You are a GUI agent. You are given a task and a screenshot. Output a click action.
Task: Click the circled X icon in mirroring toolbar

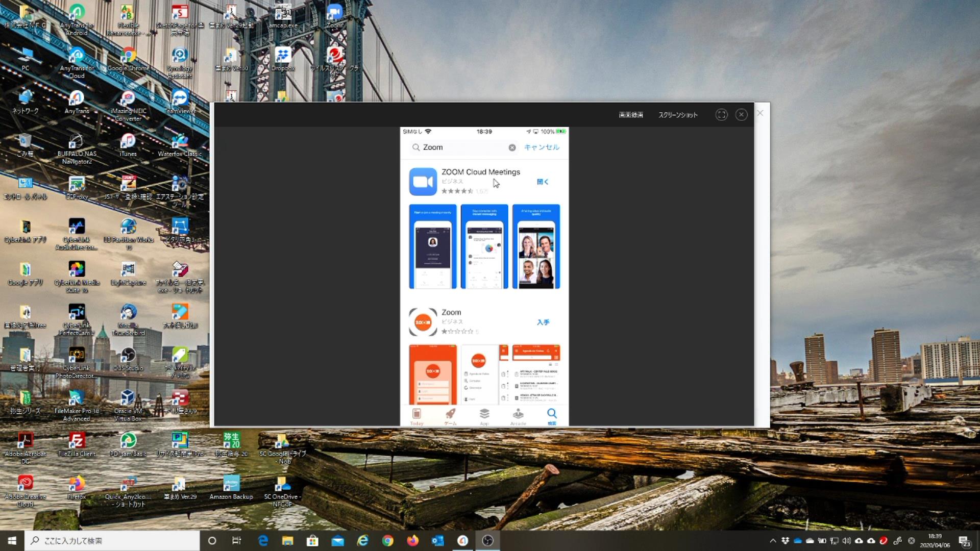click(742, 115)
